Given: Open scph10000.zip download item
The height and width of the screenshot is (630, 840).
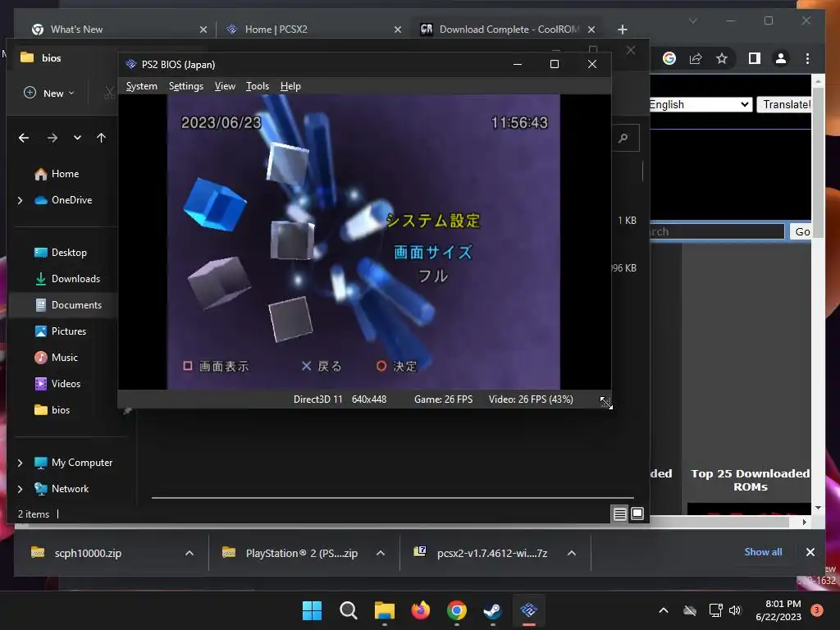Looking at the screenshot, I should [87, 553].
